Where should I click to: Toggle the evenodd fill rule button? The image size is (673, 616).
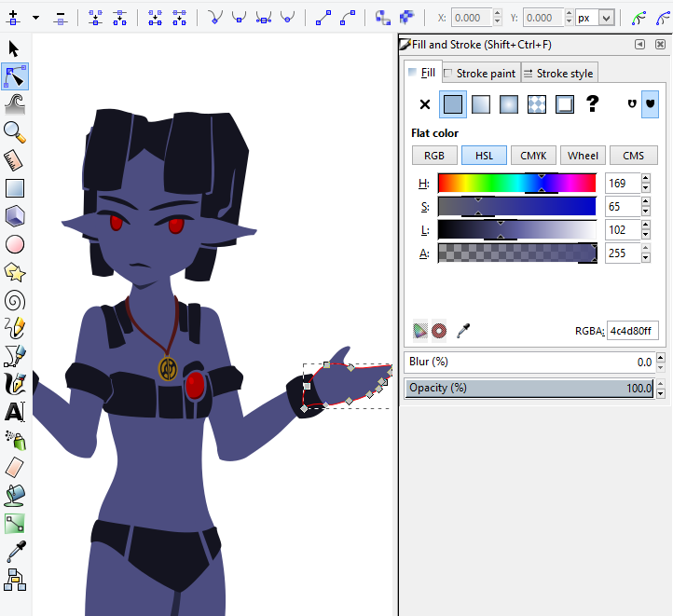pyautogui.click(x=633, y=104)
